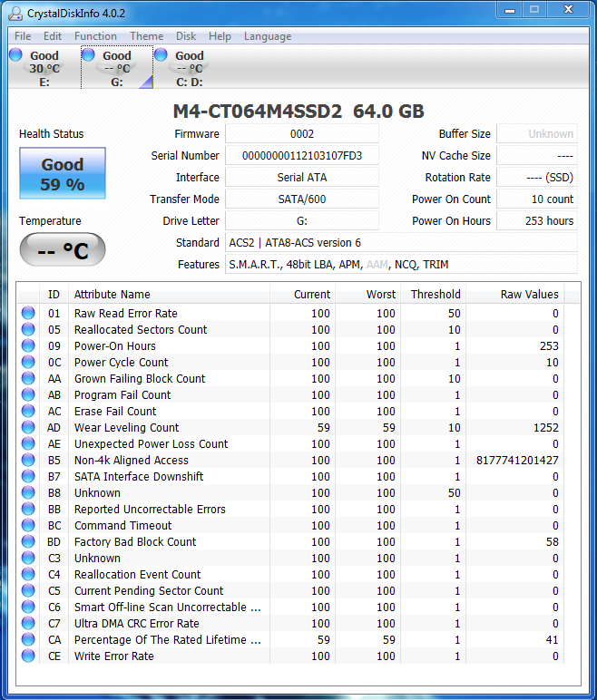Click the CrystalDiskInfo title bar icon
Image resolution: width=597 pixels, height=700 pixels.
point(15,14)
